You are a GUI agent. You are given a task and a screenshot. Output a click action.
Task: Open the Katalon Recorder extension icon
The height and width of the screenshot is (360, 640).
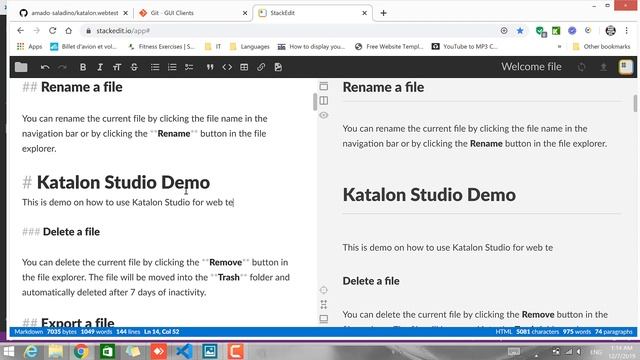pos(556,31)
